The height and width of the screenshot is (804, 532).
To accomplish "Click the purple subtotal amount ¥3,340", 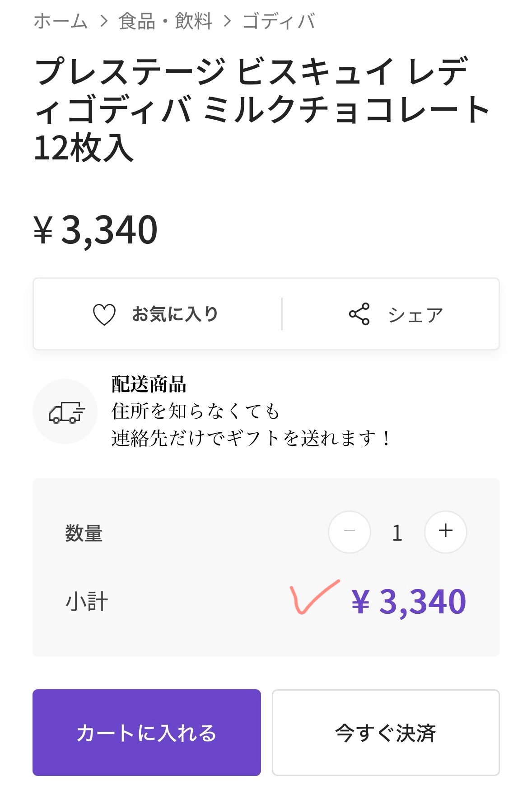I will (x=409, y=602).
